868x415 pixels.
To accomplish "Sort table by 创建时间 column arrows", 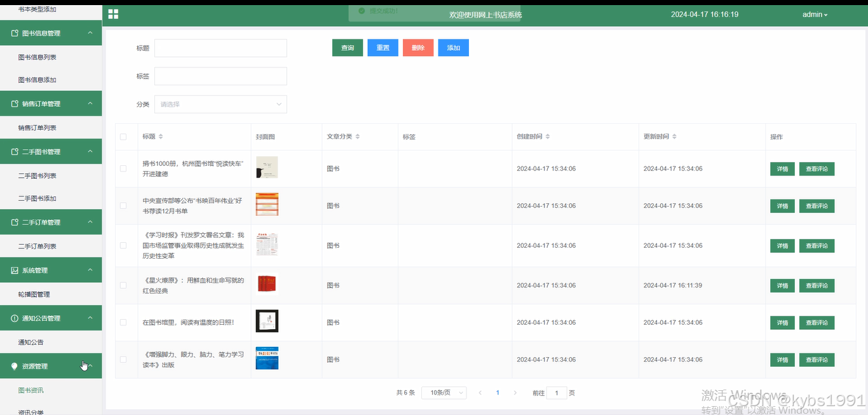I will [x=548, y=137].
